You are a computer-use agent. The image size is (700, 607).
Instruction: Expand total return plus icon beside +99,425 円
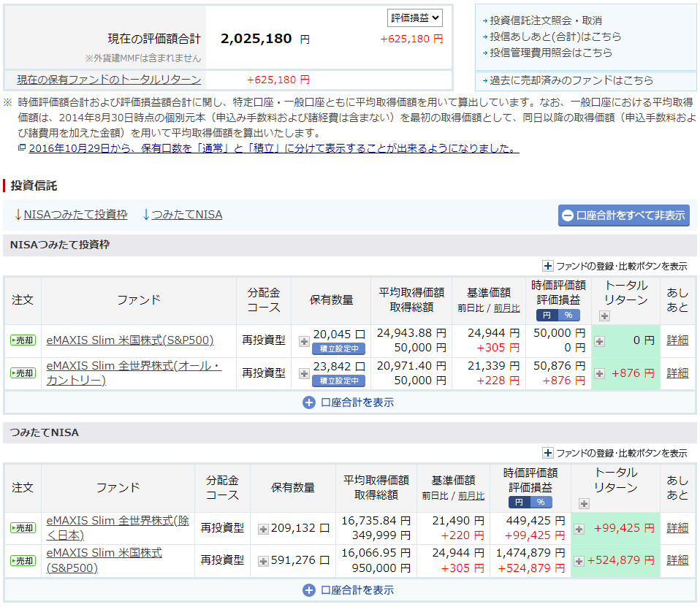click(579, 530)
